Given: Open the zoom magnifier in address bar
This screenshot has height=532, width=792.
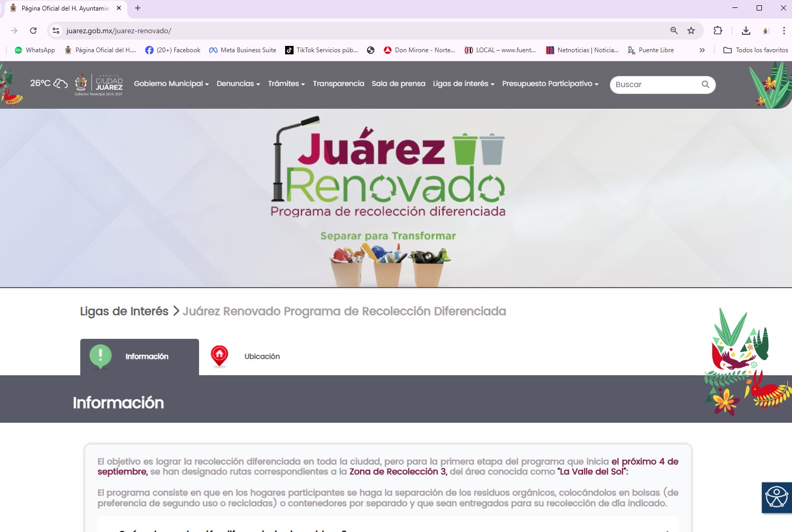Looking at the screenshot, I should click(674, 31).
